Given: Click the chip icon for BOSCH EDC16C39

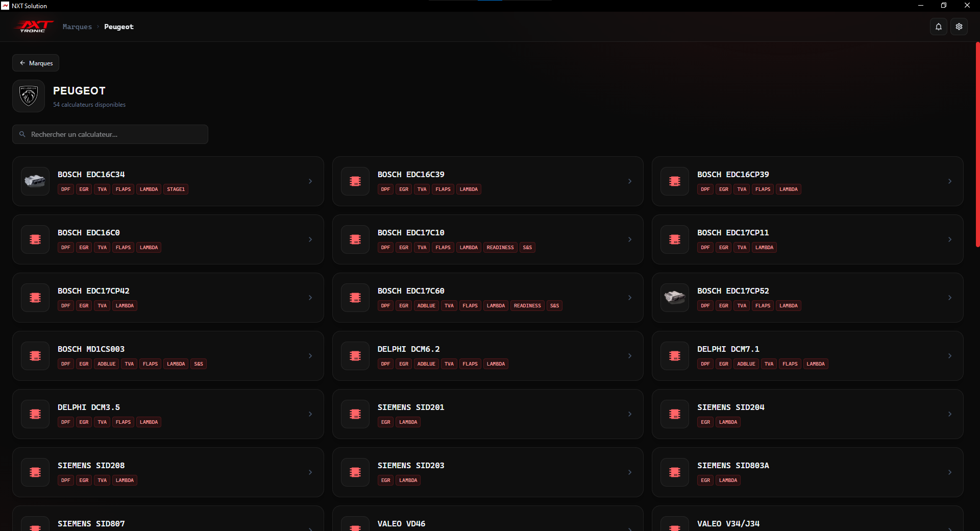Looking at the screenshot, I should [x=355, y=181].
